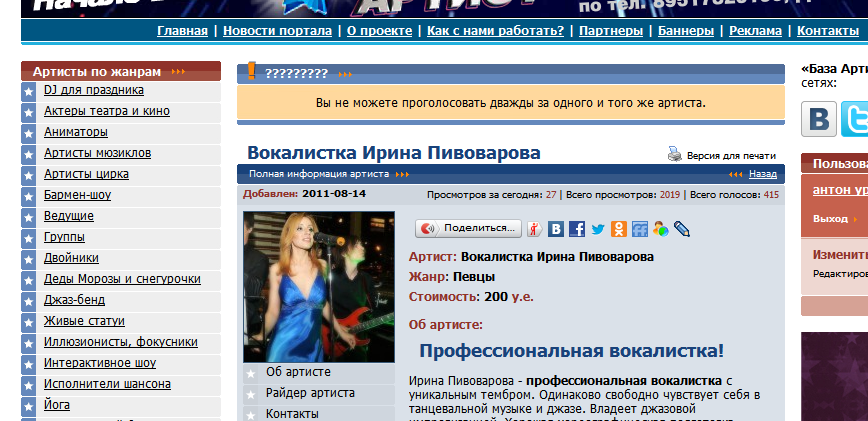Click star icon beside Ведущие
This screenshot has width=868, height=421.
click(28, 217)
